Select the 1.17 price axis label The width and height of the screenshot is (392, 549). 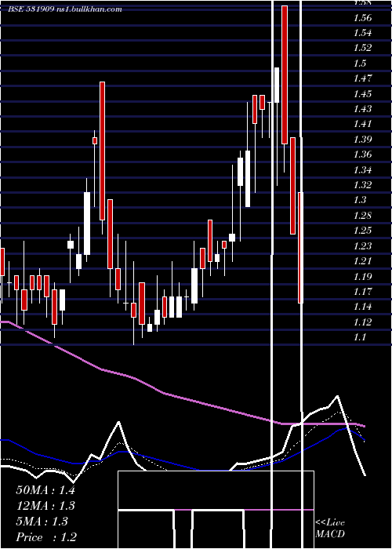pyautogui.click(x=362, y=291)
